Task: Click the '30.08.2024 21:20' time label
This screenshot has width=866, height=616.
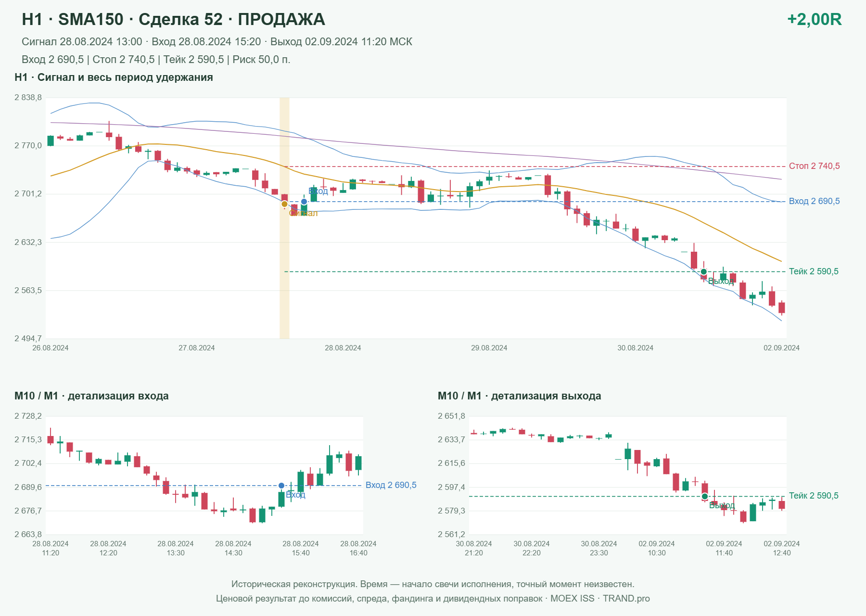Action: click(474, 548)
